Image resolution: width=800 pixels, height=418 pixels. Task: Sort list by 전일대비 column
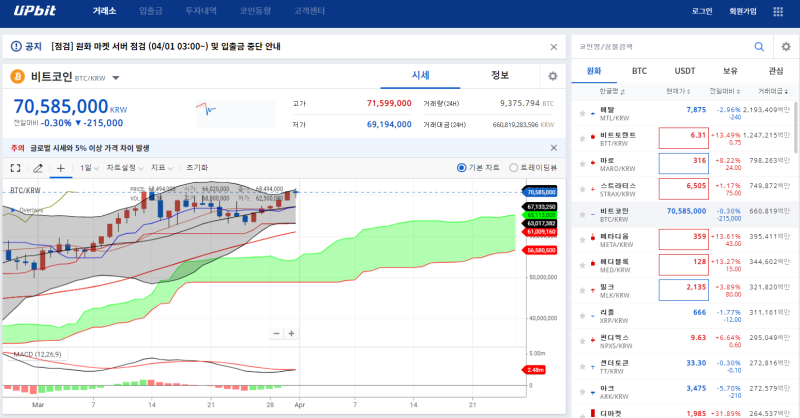(x=724, y=91)
